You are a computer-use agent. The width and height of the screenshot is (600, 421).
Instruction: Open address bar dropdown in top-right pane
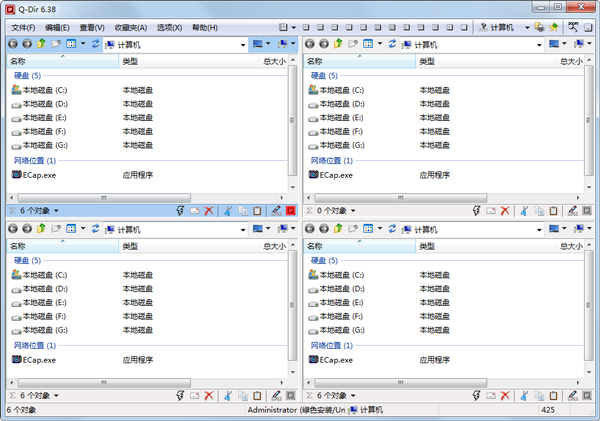point(540,45)
